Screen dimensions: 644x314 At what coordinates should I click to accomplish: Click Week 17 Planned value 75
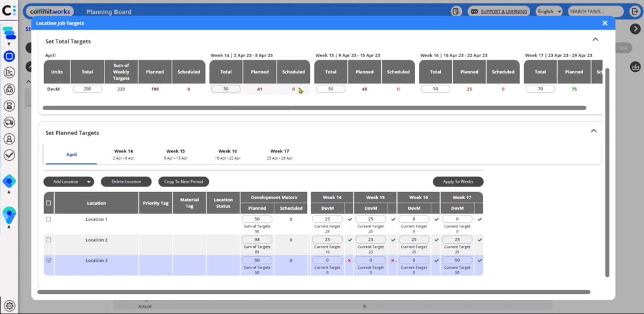(x=574, y=89)
